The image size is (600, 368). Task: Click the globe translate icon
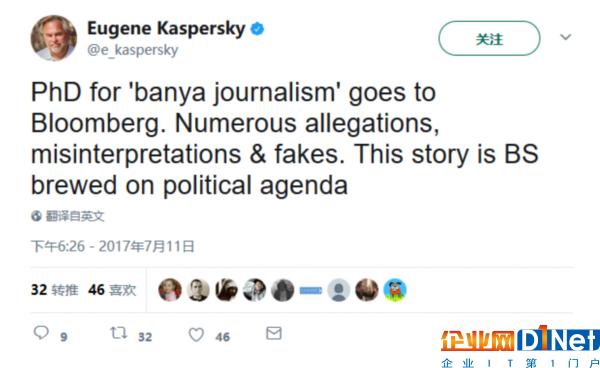coord(36,216)
